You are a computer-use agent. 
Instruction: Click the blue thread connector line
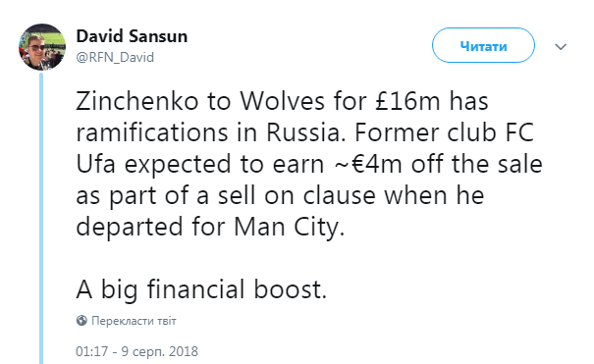41,219
